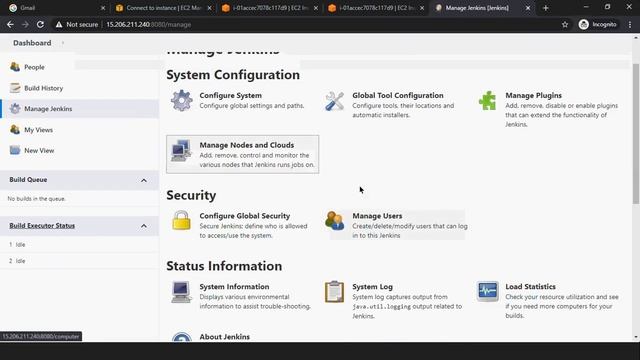Open the Manage Nodes and Clouds link
This screenshot has width=640, height=360.
click(x=247, y=145)
